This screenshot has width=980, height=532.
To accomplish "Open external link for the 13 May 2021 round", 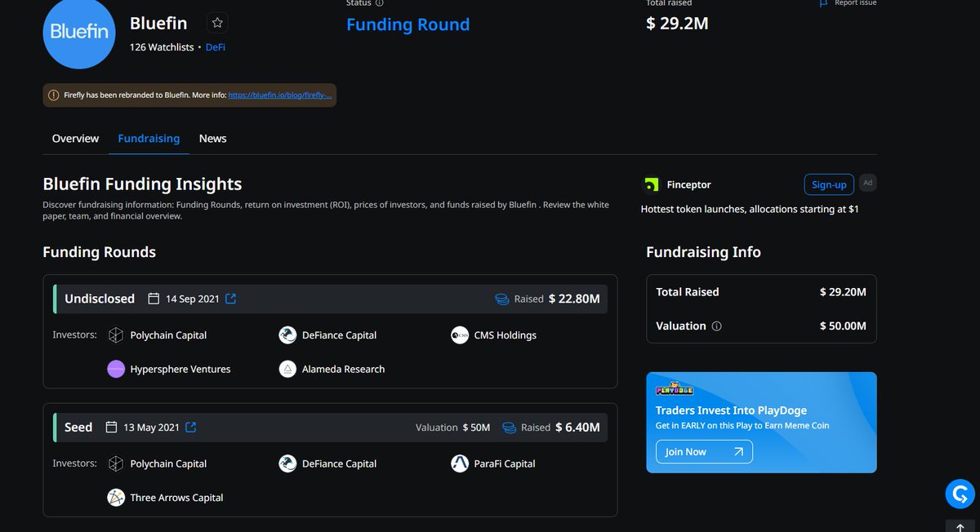I will pos(190,428).
